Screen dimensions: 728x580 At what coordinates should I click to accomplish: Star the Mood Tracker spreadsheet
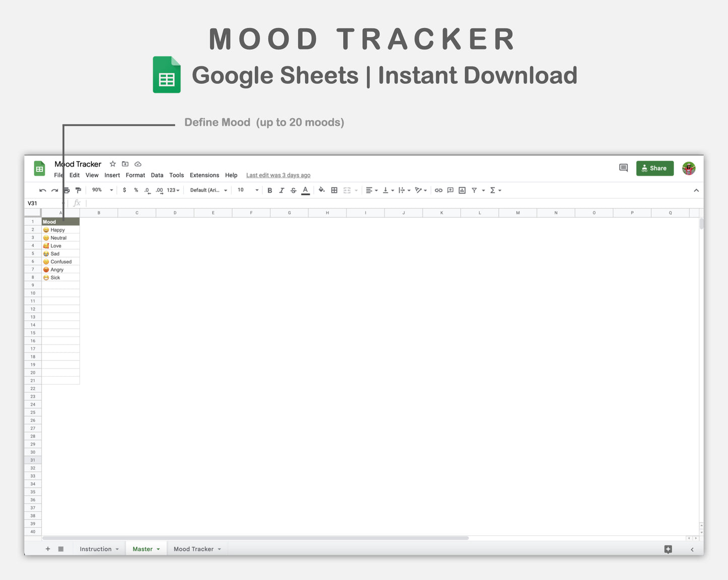click(x=112, y=164)
